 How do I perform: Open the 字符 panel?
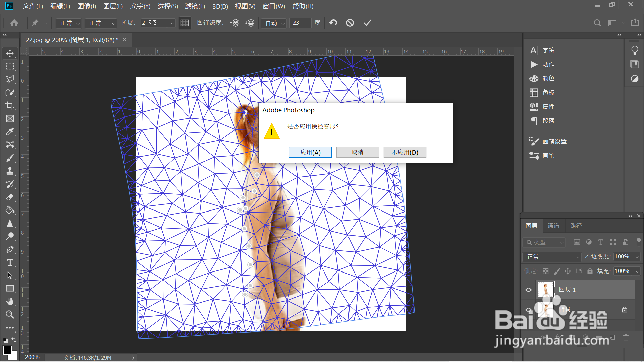(542, 50)
